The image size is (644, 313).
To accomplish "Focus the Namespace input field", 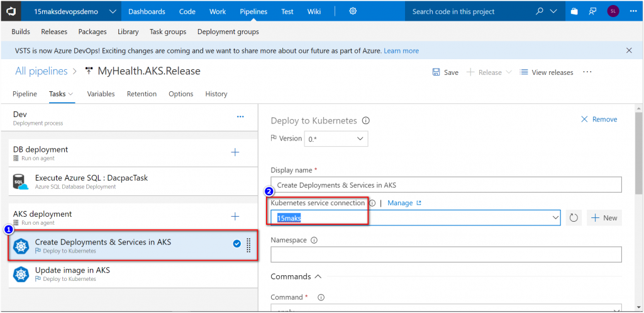I will point(446,254).
